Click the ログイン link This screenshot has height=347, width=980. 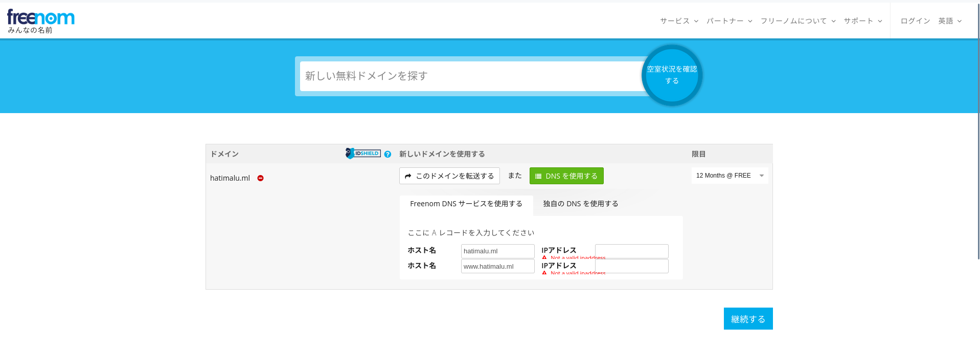(x=915, y=21)
